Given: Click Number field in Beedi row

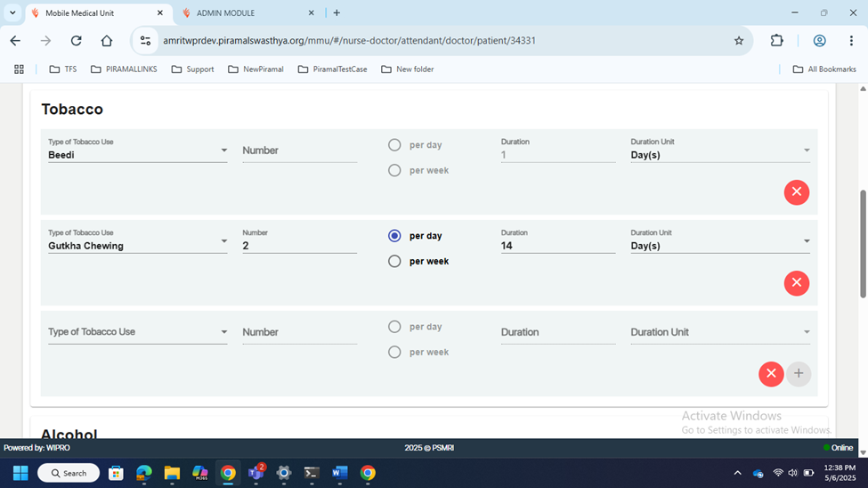Looking at the screenshot, I should click(x=299, y=150).
